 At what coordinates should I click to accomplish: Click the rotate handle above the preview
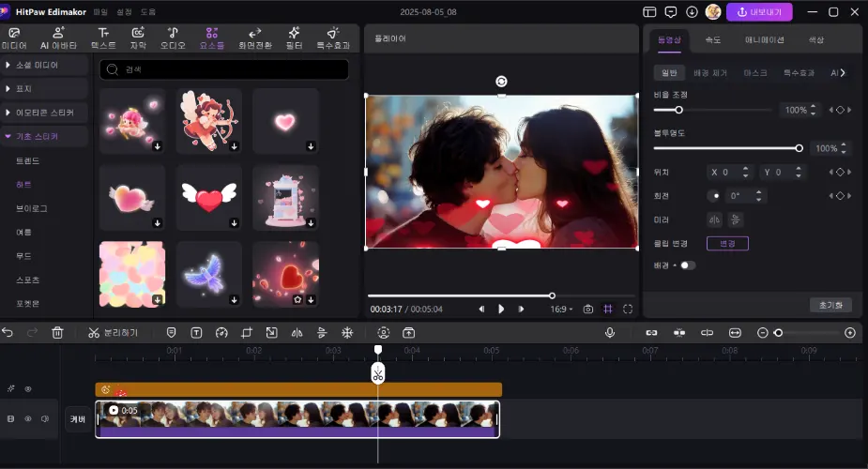(501, 82)
